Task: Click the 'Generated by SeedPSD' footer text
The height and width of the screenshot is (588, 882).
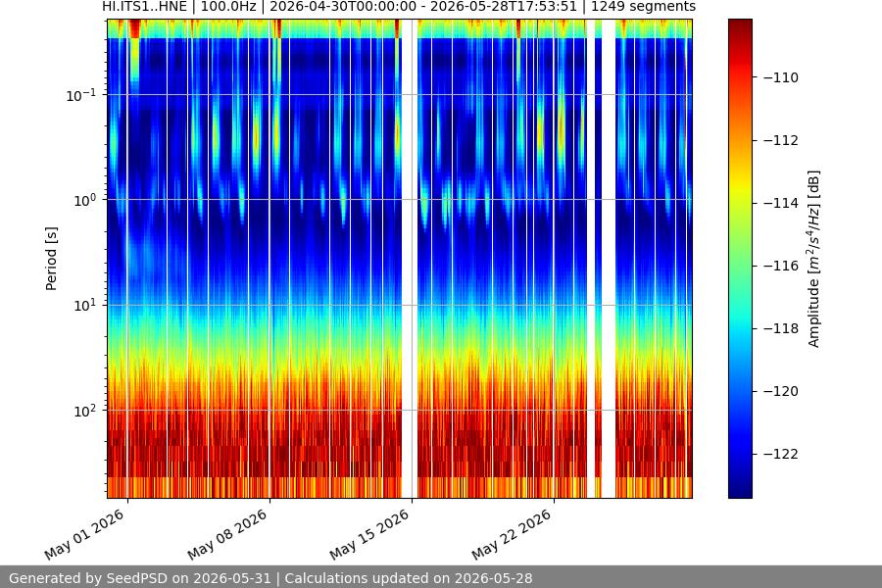Action: coord(270,578)
